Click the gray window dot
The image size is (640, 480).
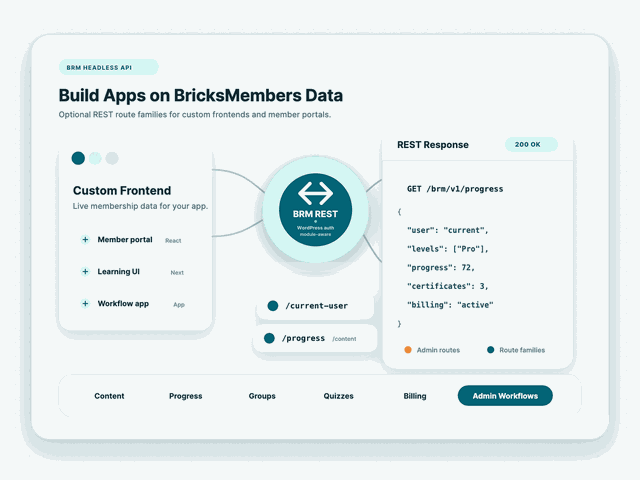coord(112,158)
